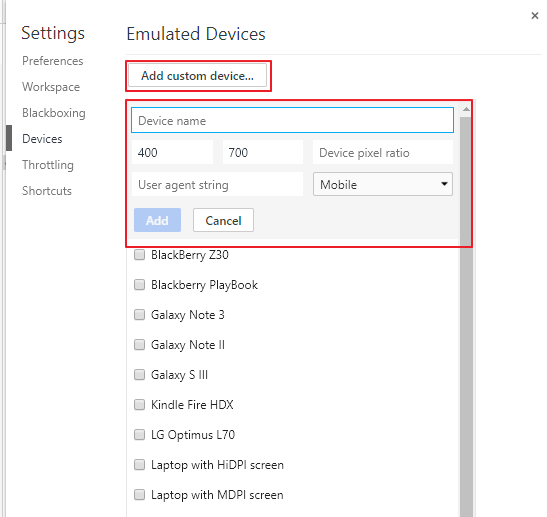547x517 pixels.
Task: Click the scrollbar up arrow
Action: (466, 110)
